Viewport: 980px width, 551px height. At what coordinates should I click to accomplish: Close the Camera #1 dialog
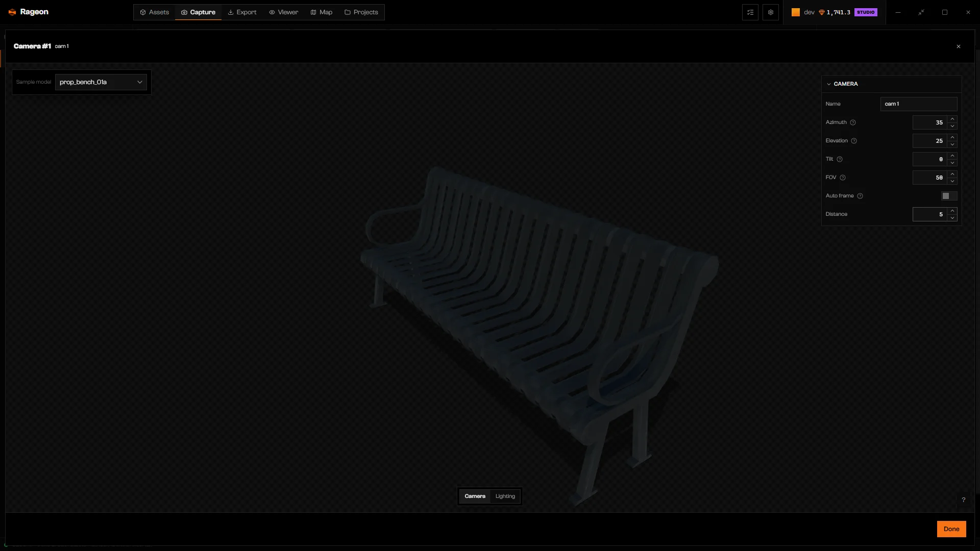(959, 46)
